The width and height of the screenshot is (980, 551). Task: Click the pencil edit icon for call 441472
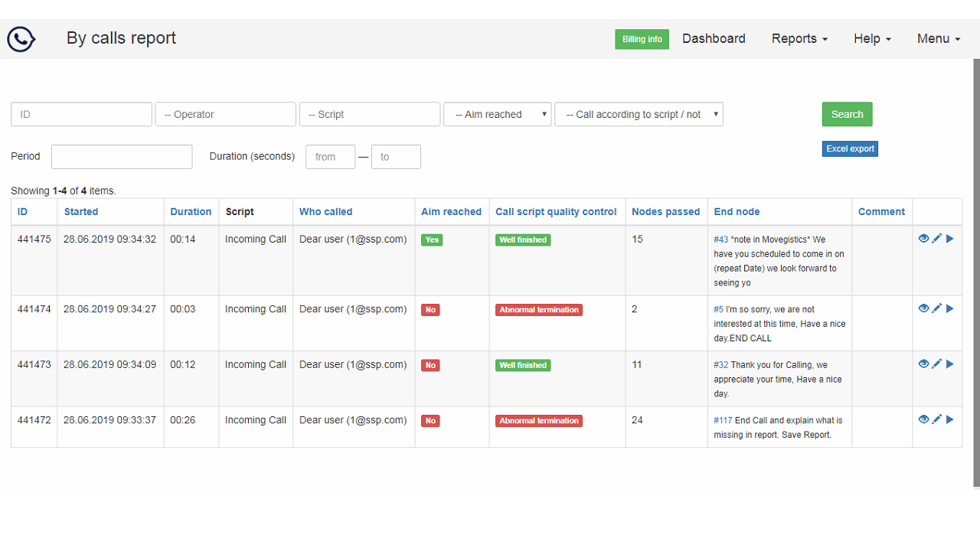coord(936,419)
